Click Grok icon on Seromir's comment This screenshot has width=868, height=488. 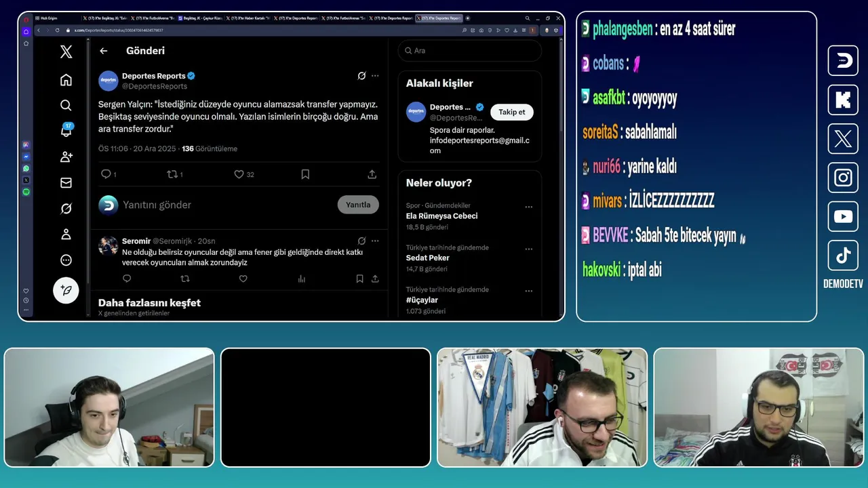tap(361, 241)
